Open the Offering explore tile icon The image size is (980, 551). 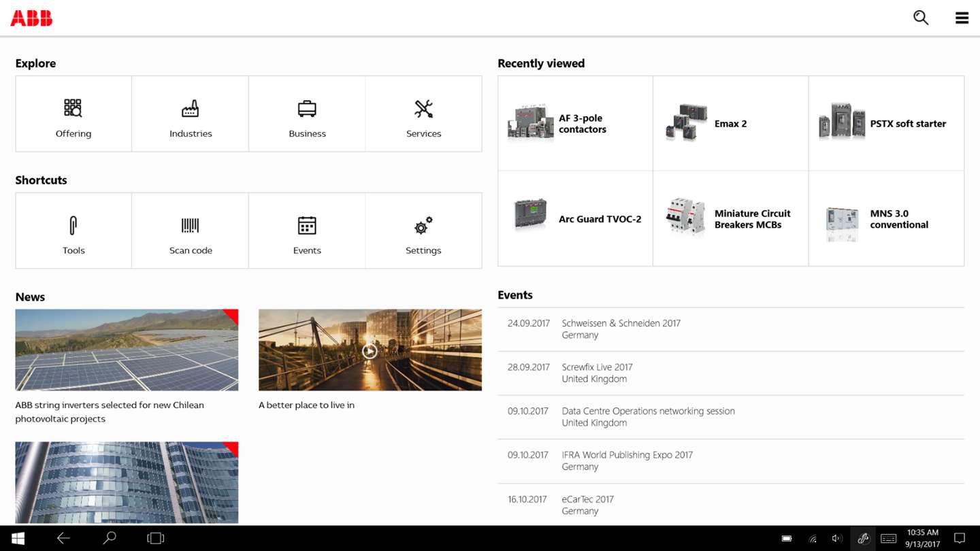coord(73,108)
